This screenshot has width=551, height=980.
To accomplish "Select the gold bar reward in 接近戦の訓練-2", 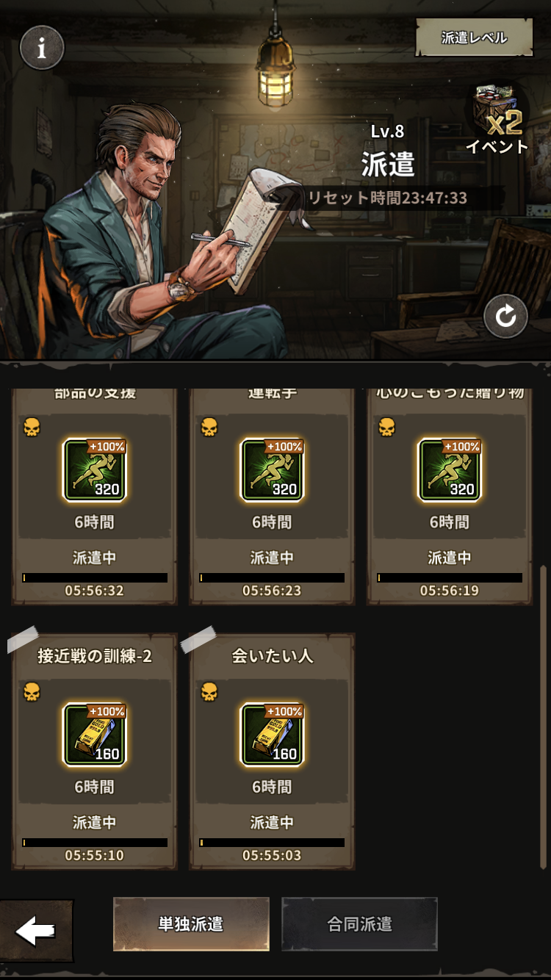I will pos(95,735).
